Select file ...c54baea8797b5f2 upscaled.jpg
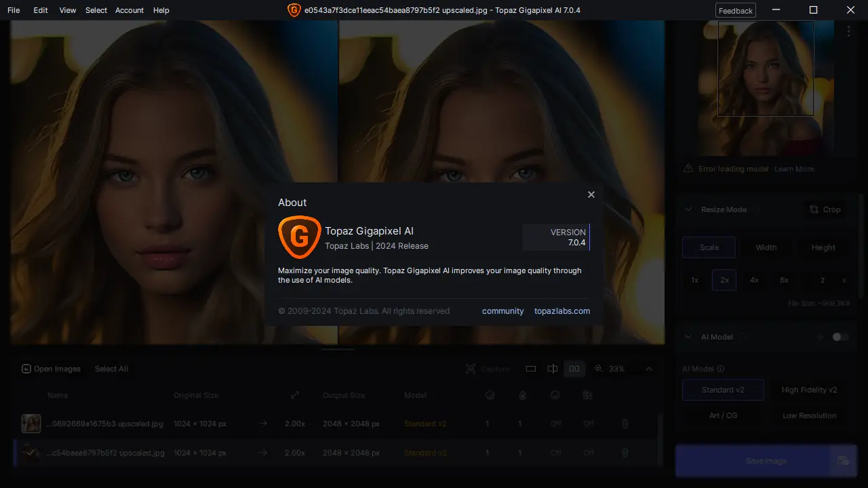This screenshot has height=488, width=868. tap(105, 453)
